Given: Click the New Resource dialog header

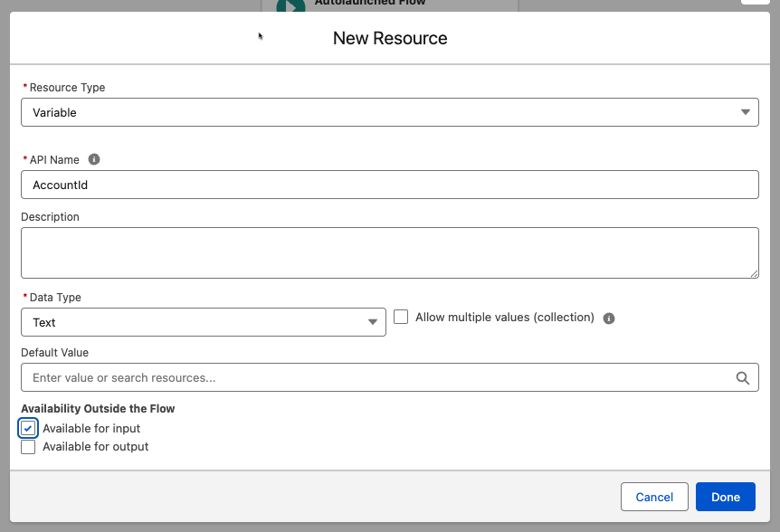Looking at the screenshot, I should [x=390, y=38].
